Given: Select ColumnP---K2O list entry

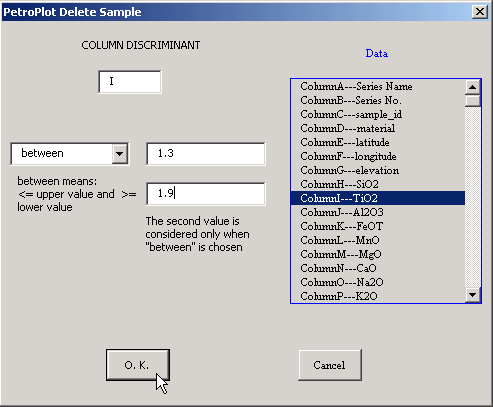Looking at the screenshot, I should [378, 296].
